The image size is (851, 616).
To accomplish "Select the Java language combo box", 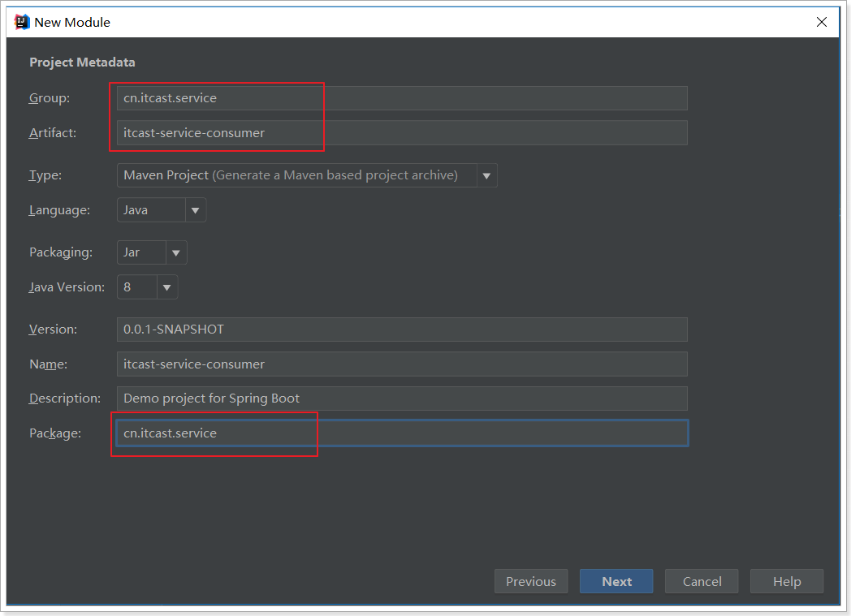I will (x=151, y=210).
